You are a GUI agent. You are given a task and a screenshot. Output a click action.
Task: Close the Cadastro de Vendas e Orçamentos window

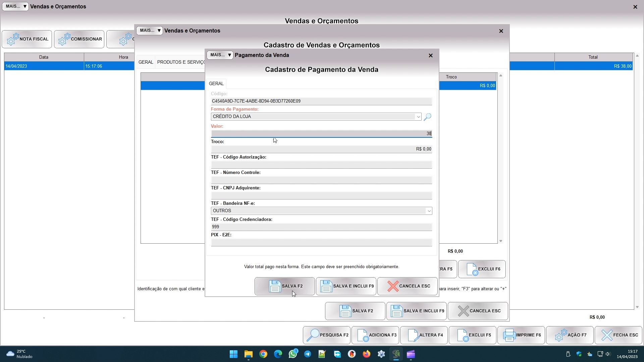[501, 31]
